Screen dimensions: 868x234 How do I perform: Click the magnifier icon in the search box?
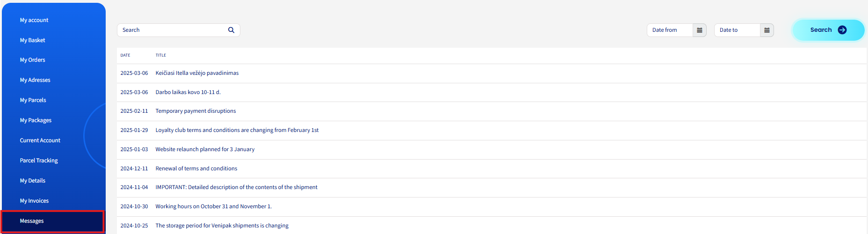231,30
